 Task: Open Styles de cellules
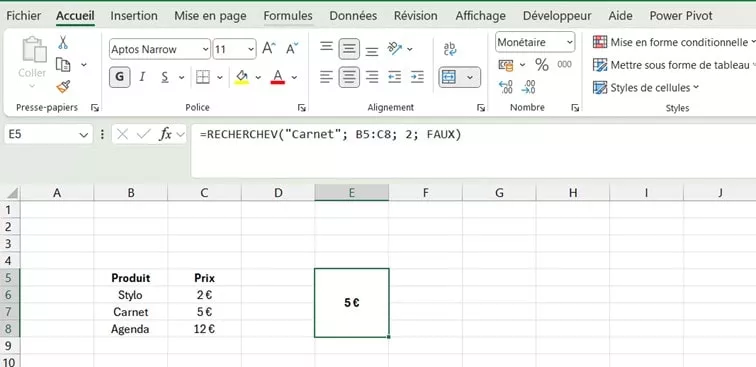point(646,87)
